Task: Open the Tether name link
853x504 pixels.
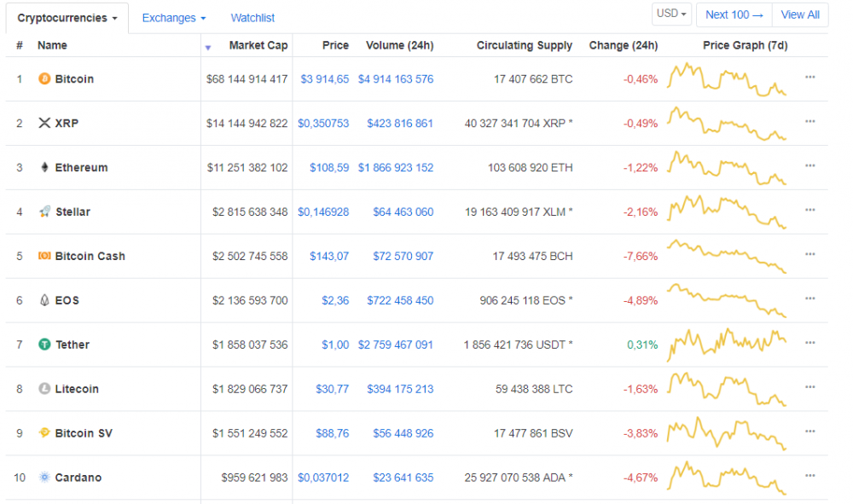Action: 73,345
